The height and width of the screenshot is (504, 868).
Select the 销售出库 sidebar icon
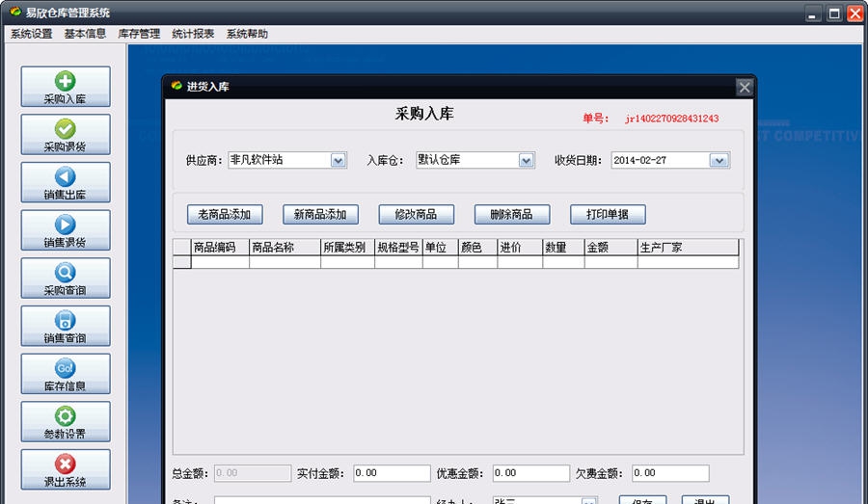pos(66,182)
